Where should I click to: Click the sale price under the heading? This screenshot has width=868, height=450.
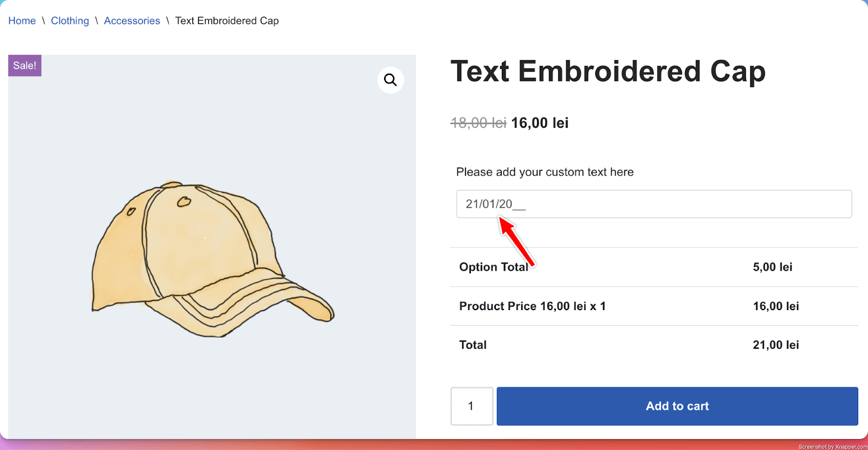(x=540, y=123)
